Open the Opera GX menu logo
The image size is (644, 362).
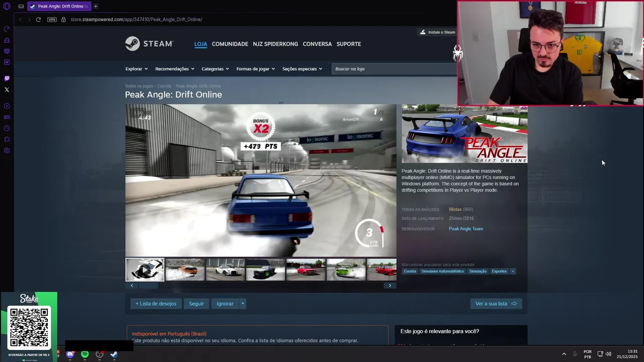[7, 7]
